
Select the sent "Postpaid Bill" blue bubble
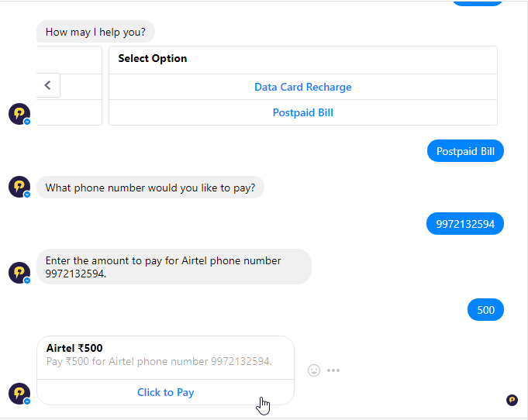465,151
